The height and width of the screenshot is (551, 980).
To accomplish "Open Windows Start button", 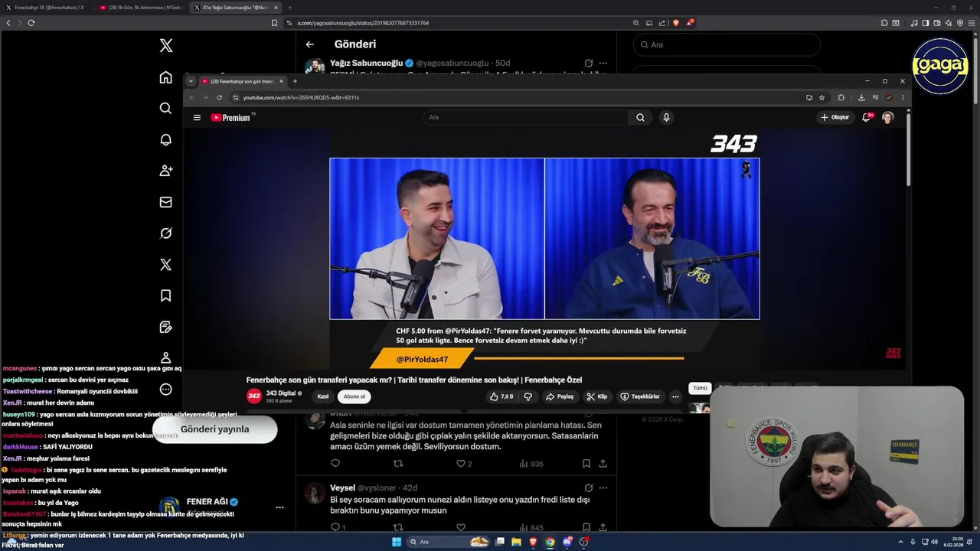I will click(397, 542).
